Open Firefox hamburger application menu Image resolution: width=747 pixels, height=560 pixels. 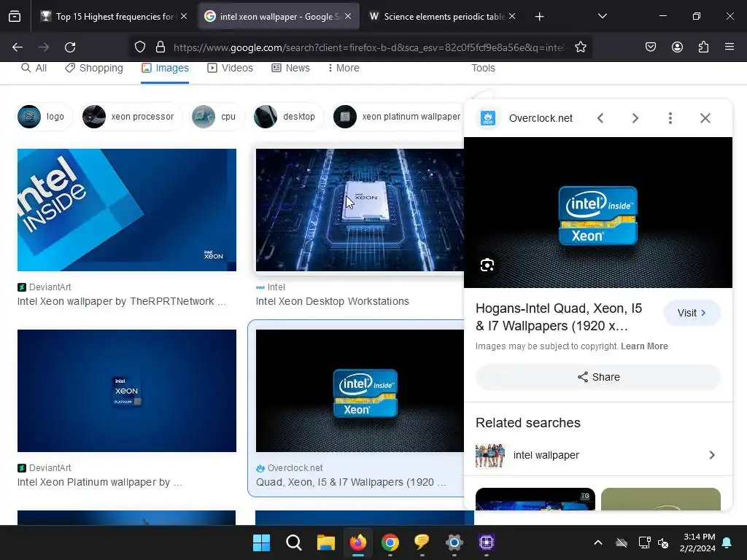729,47
